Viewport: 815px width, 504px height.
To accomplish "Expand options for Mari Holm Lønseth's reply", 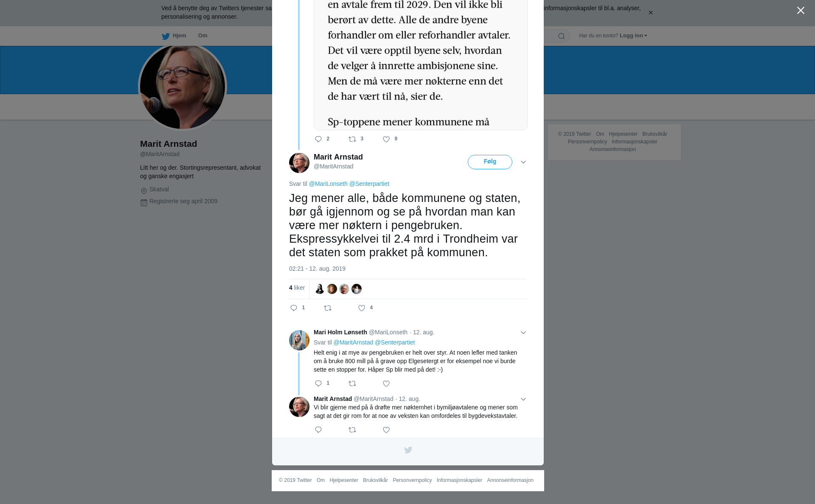I will point(523,333).
